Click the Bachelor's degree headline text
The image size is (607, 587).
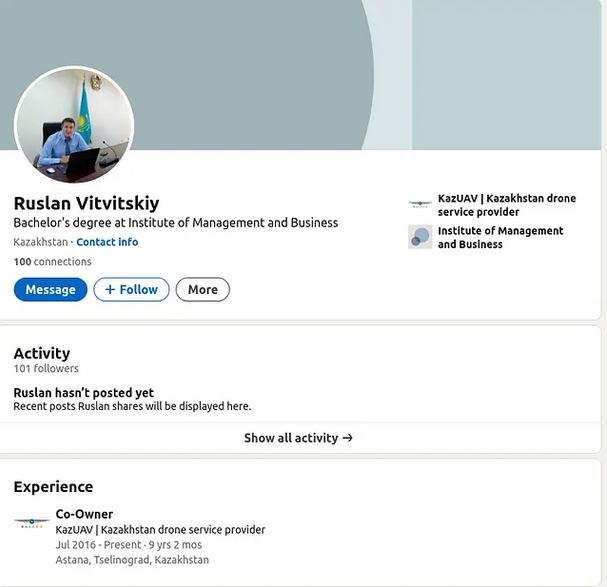[175, 223]
